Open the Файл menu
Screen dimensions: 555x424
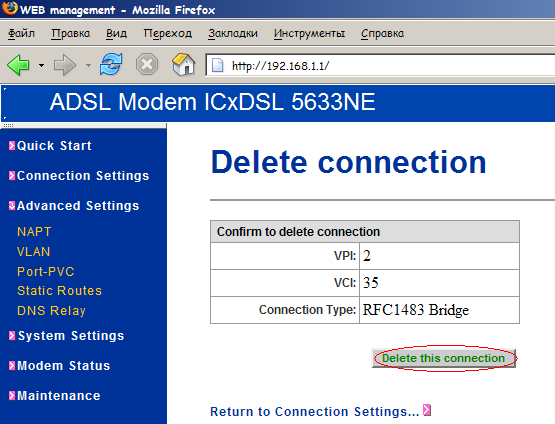click(21, 33)
